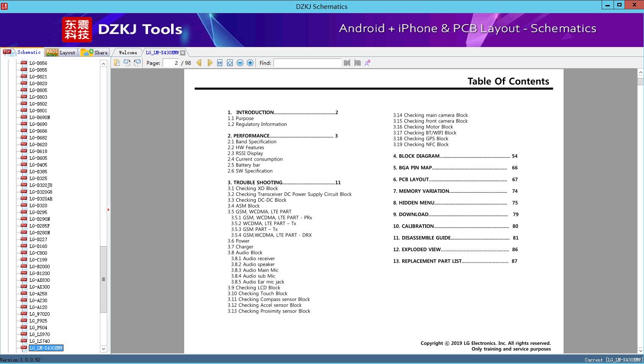Open the Share tab
The image size is (644, 364).
point(94,53)
